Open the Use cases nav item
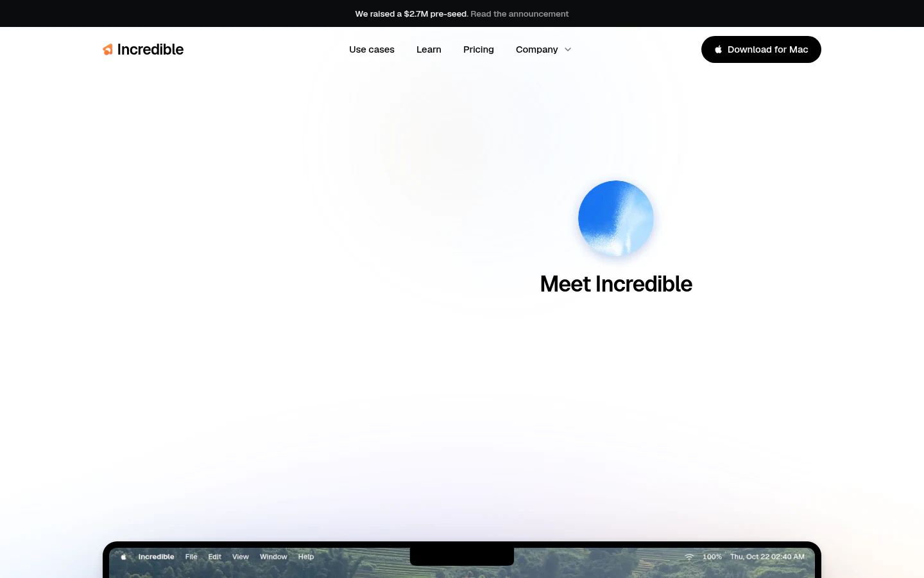 (x=372, y=49)
